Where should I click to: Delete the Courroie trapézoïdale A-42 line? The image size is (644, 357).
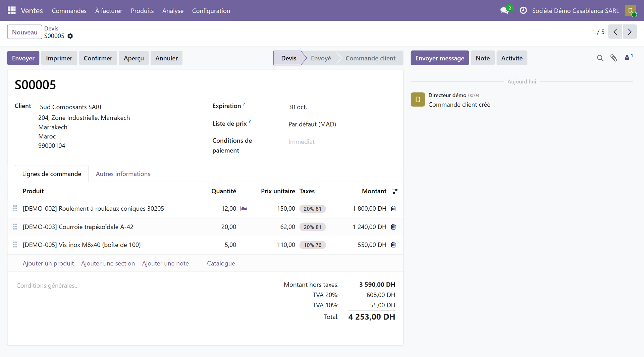tap(393, 227)
